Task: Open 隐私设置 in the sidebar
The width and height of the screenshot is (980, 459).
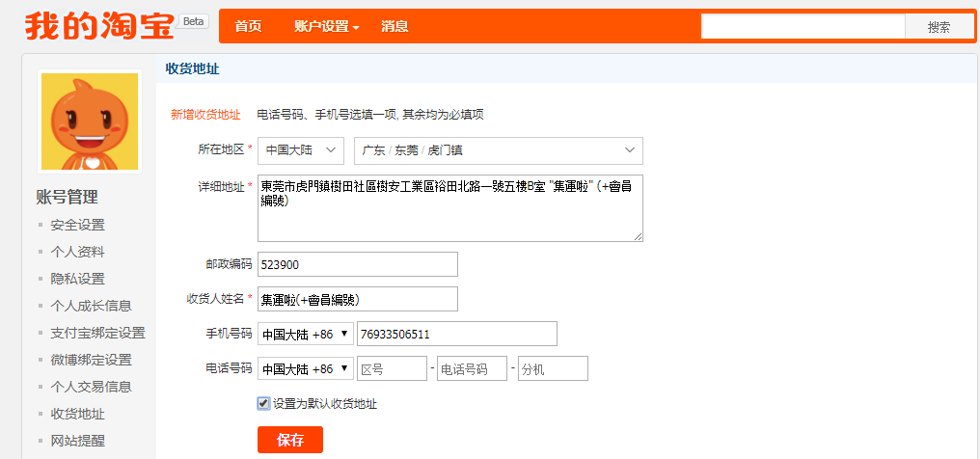Action: 77,279
